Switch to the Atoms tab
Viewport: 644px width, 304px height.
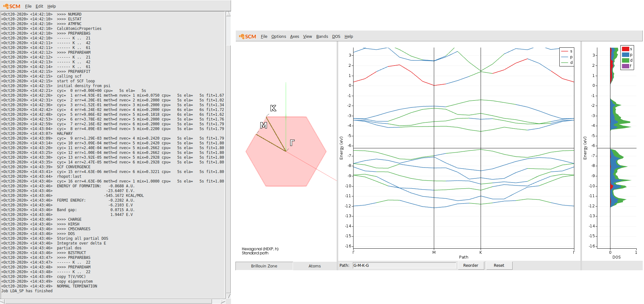315,266
